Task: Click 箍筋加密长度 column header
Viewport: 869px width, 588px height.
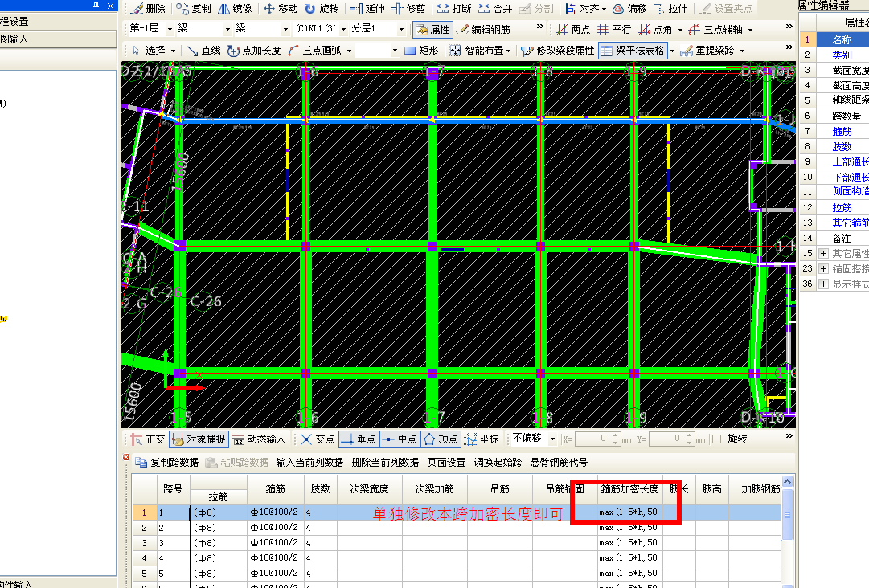Action: pyautogui.click(x=629, y=489)
